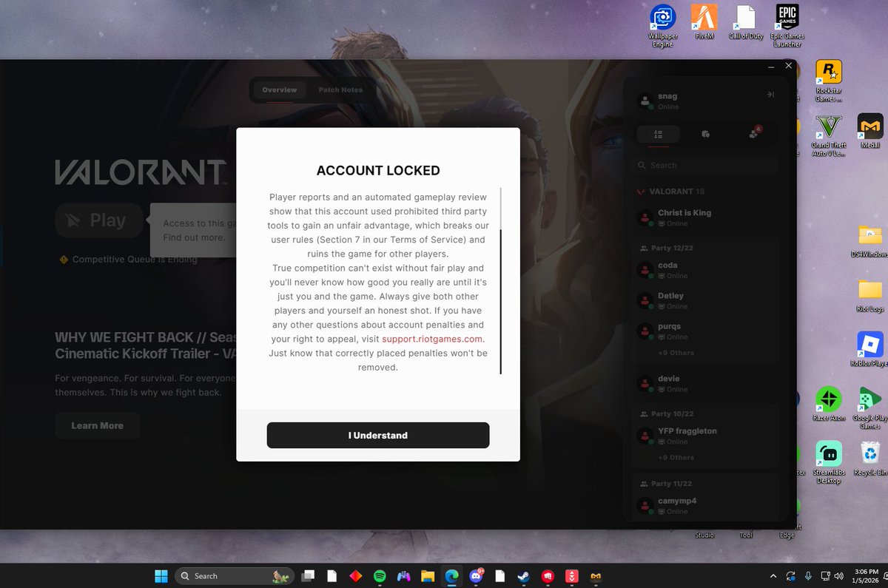Screen dimensions: 888x588
Task: Collapse the VALORANT 18 friends group
Action: coord(671,192)
